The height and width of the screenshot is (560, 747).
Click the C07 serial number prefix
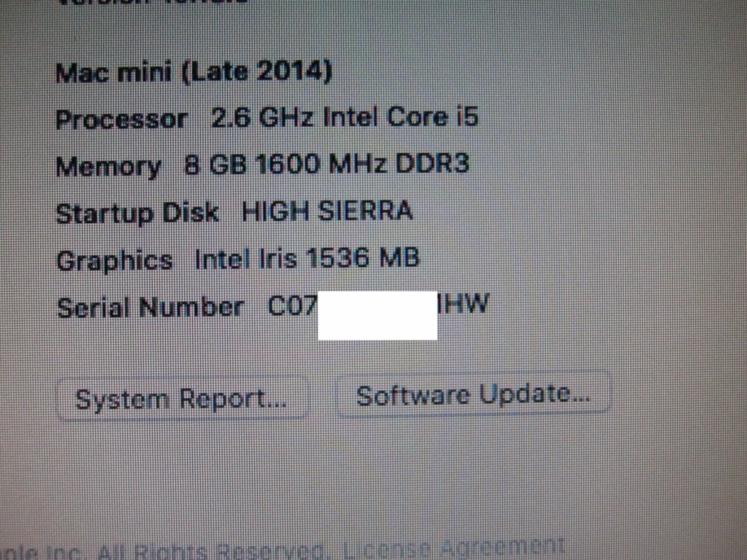coord(293,306)
